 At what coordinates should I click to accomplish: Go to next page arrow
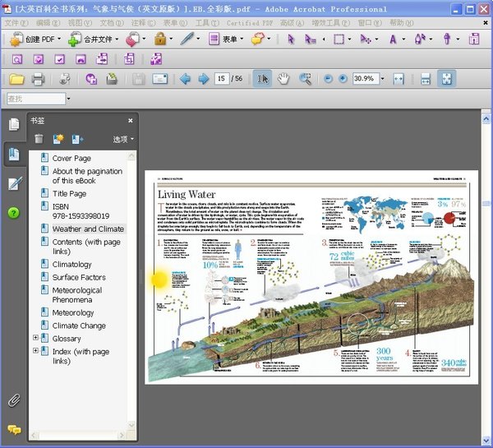pos(202,79)
